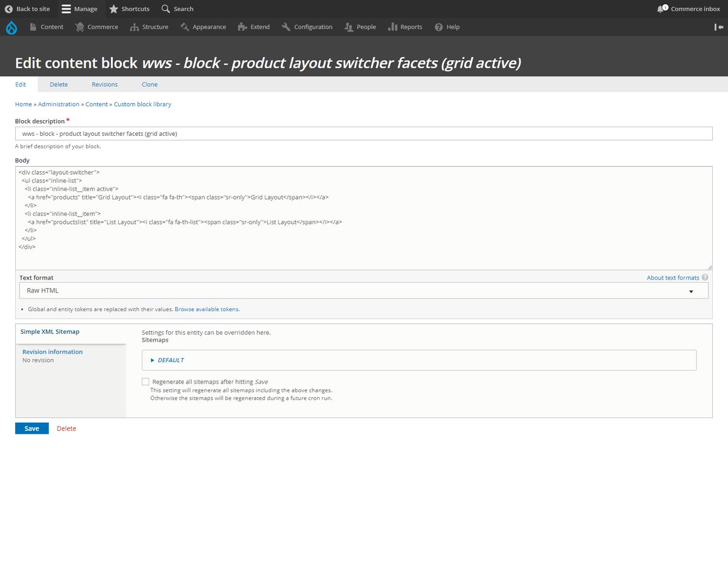Click the text formats help question icon
The width and height of the screenshot is (728, 580).
click(x=705, y=278)
